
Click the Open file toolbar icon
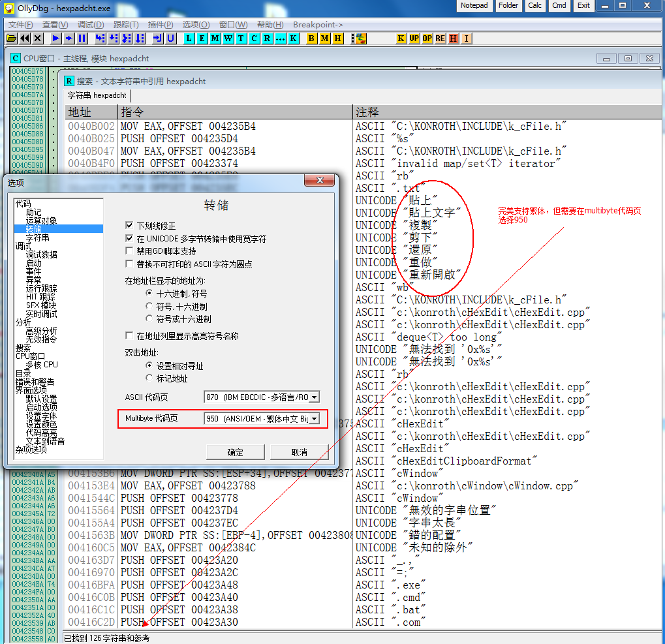point(12,38)
